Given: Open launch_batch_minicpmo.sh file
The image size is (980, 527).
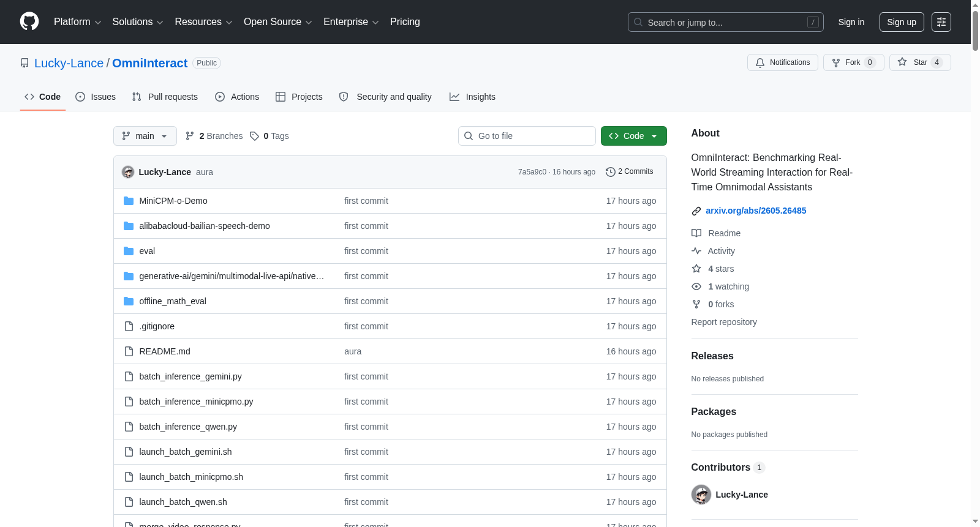Looking at the screenshot, I should [191, 477].
